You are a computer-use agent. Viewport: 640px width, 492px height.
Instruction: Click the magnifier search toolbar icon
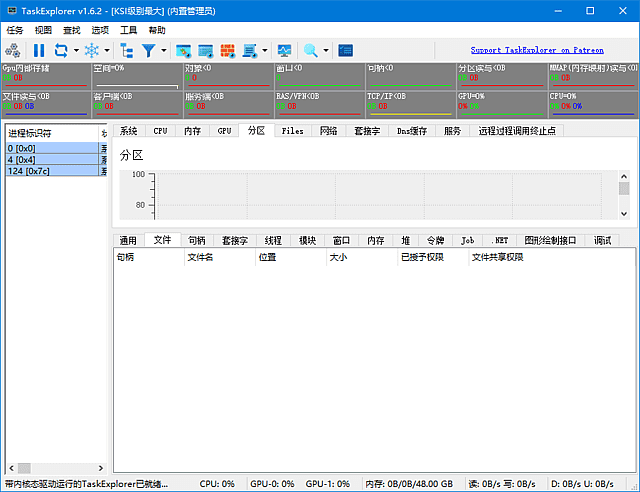[x=311, y=50]
